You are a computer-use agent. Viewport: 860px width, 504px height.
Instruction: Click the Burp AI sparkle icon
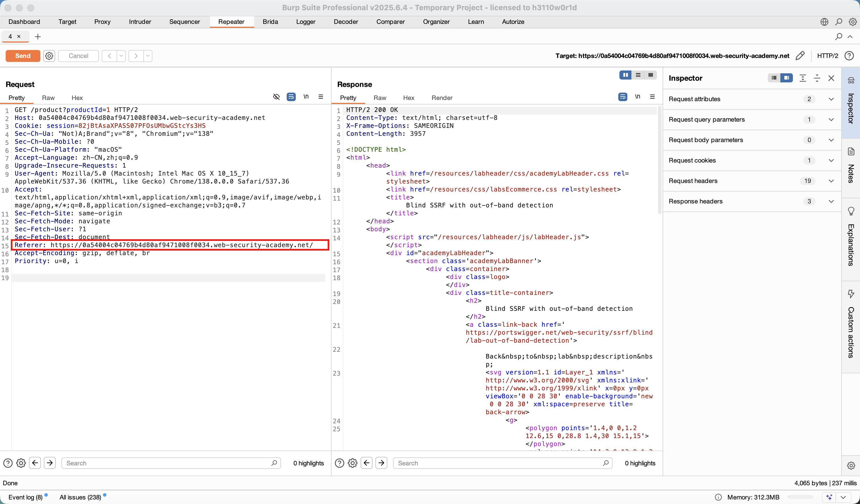(829, 497)
